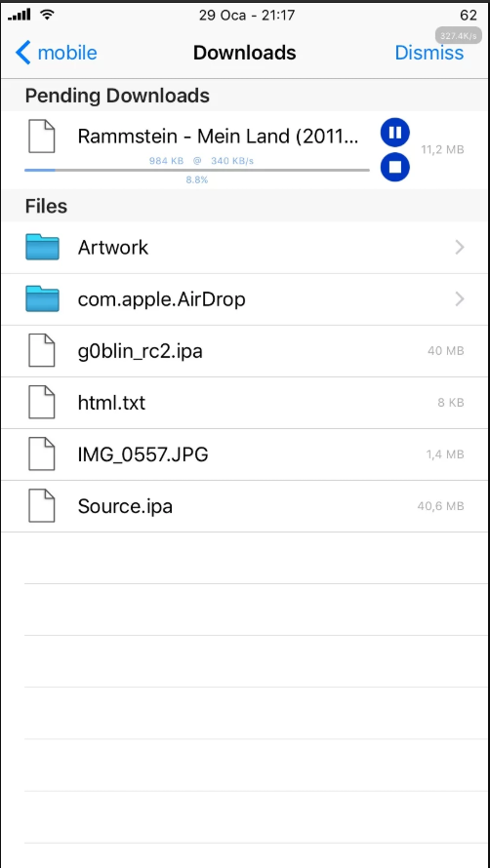Tap the Wi-Fi status icon
Screen dimensions: 490x868
click(47, 15)
